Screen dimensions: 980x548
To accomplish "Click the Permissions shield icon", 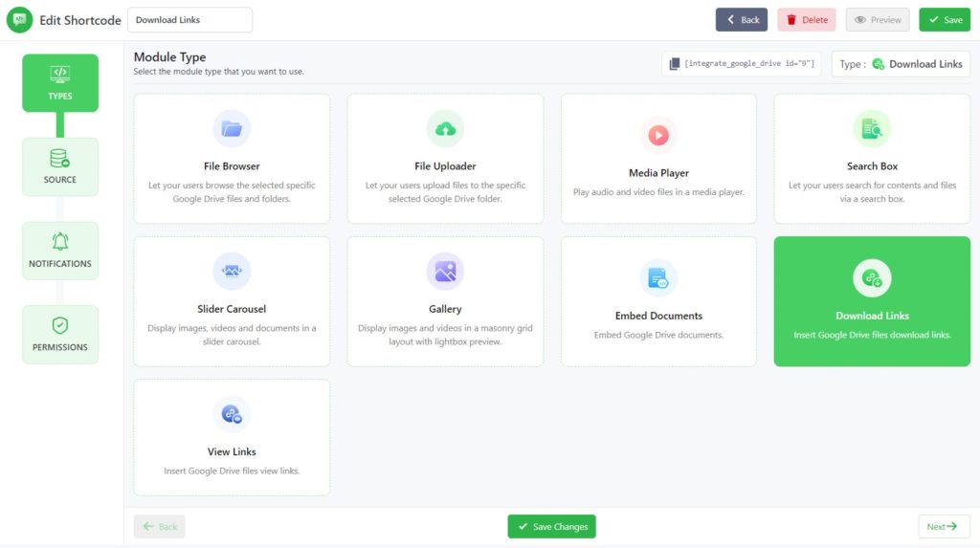I will coord(60,325).
